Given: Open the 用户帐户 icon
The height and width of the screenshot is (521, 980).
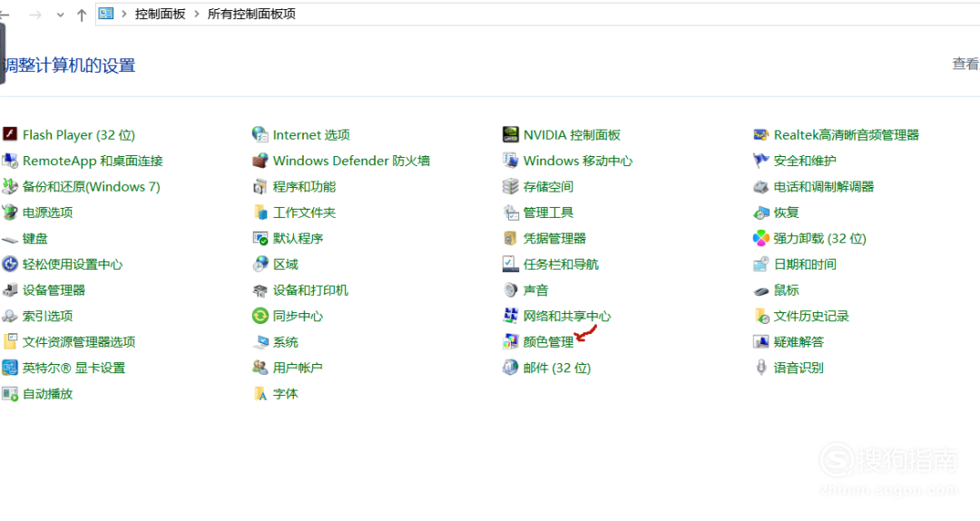Looking at the screenshot, I should (x=260, y=367).
